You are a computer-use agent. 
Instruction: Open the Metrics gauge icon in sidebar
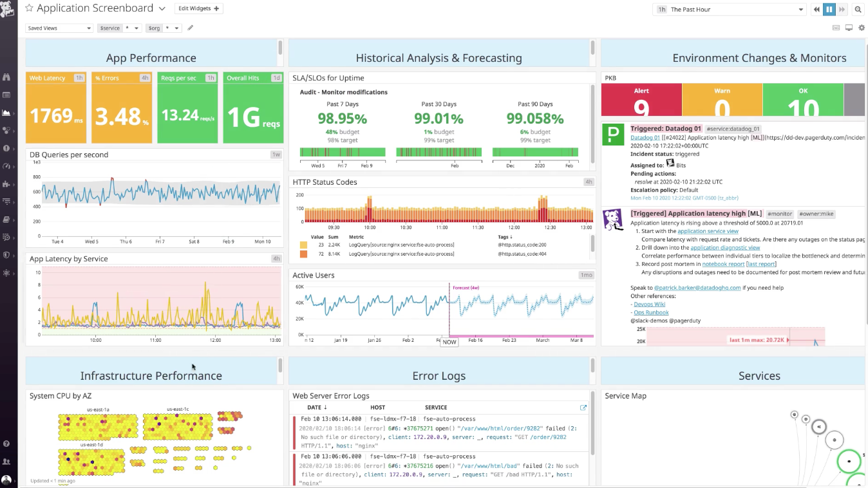6,166
